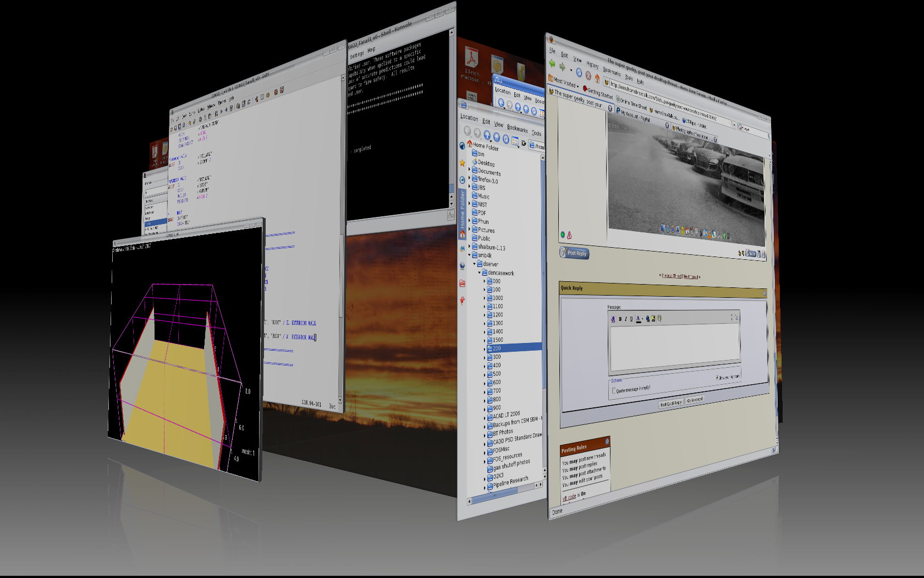Open history clock in Konqueror sidebar

click(x=463, y=180)
